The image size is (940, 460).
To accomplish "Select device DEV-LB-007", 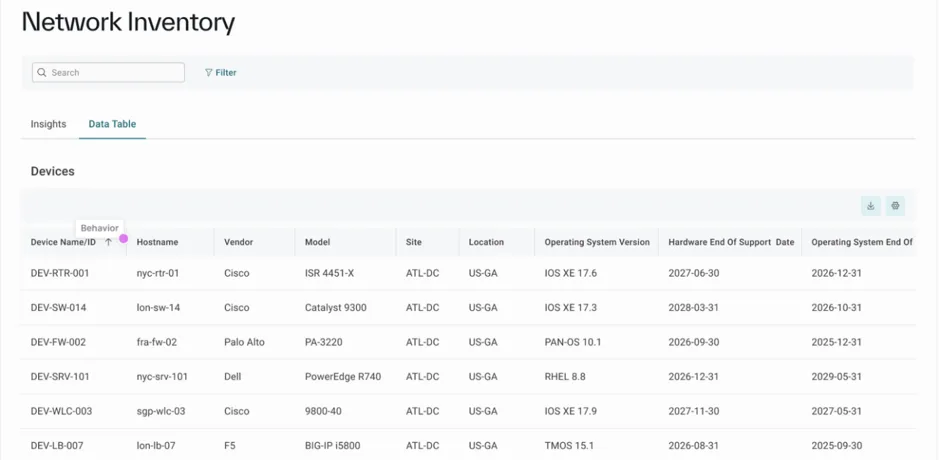I will coord(57,446).
